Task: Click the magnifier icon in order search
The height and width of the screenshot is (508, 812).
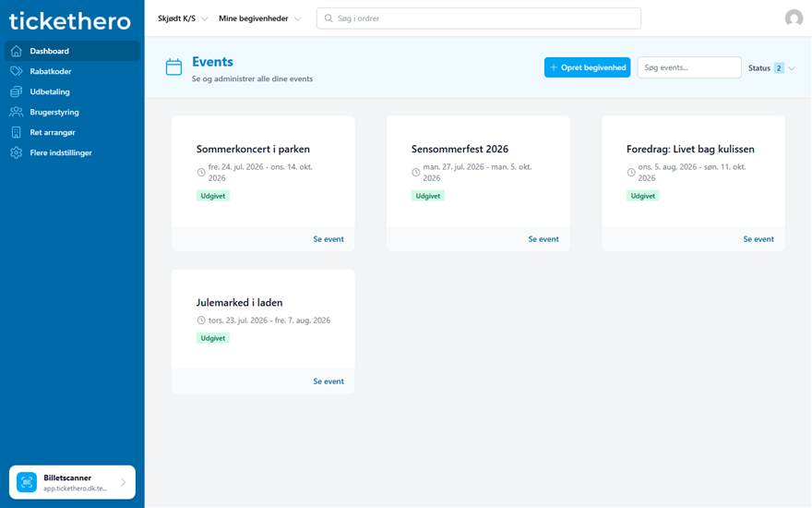Action: (328, 18)
